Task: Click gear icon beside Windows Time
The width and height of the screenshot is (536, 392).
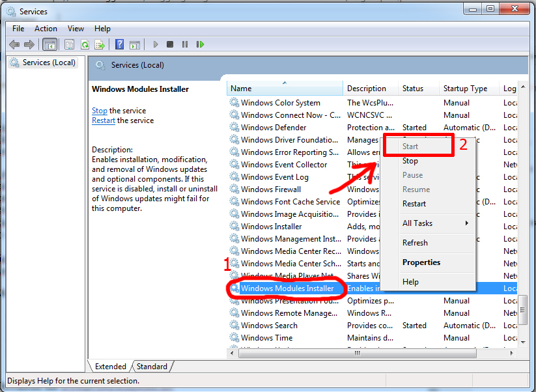Action: coord(234,337)
